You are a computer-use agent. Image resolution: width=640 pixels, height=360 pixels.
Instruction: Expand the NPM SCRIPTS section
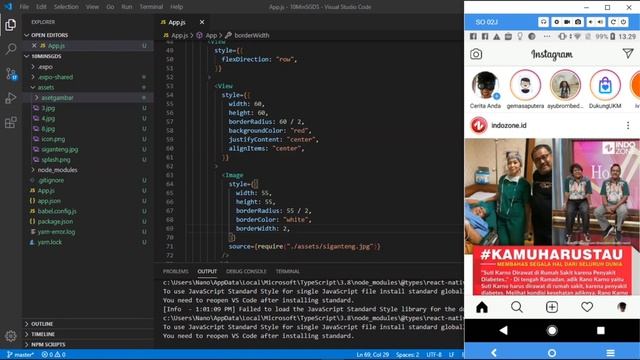point(88,344)
